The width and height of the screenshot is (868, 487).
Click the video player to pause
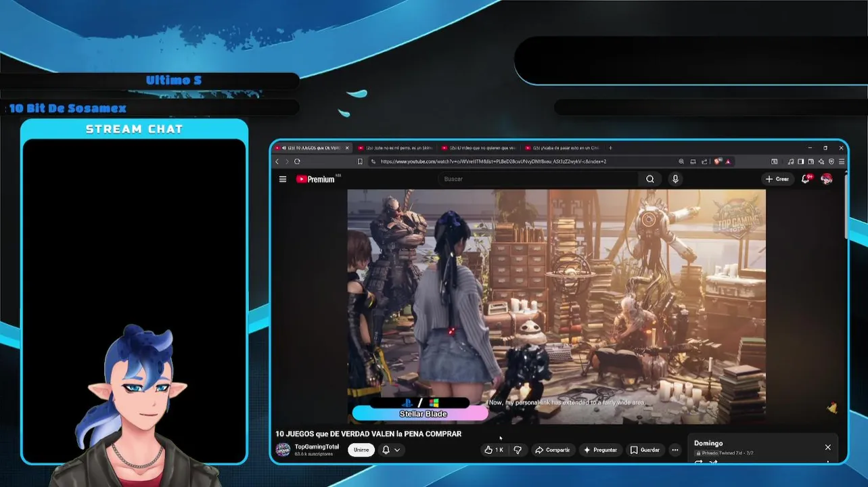tap(556, 306)
